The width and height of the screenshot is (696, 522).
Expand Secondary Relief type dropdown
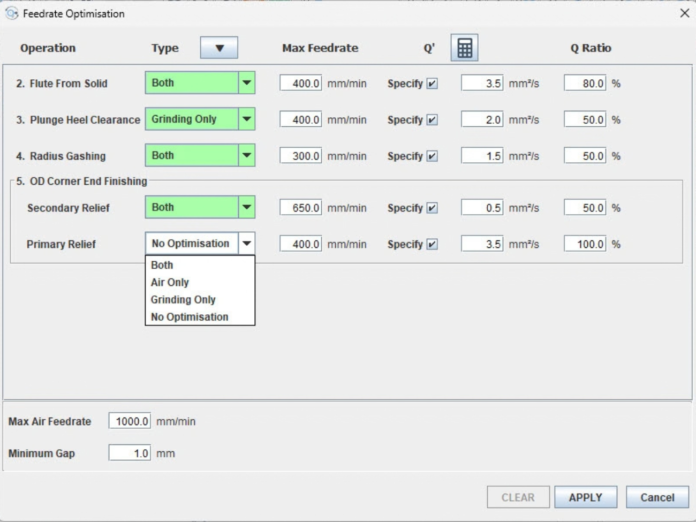[x=246, y=207]
